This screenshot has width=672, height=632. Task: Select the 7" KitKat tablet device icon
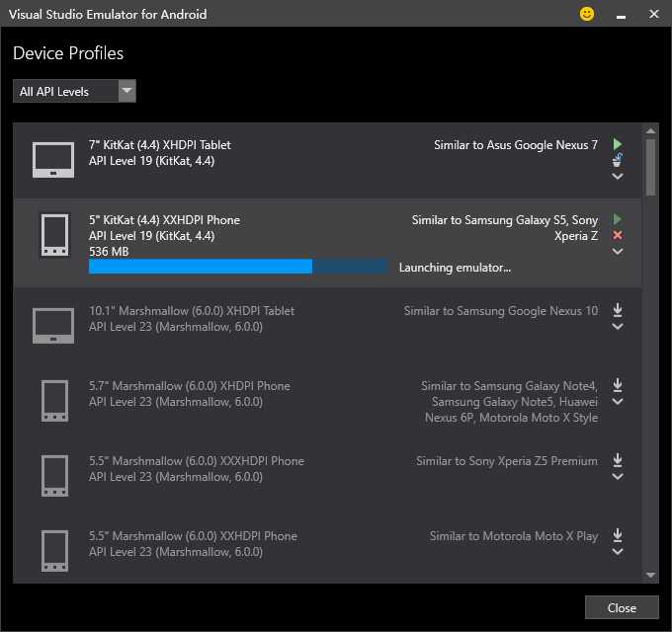53,160
